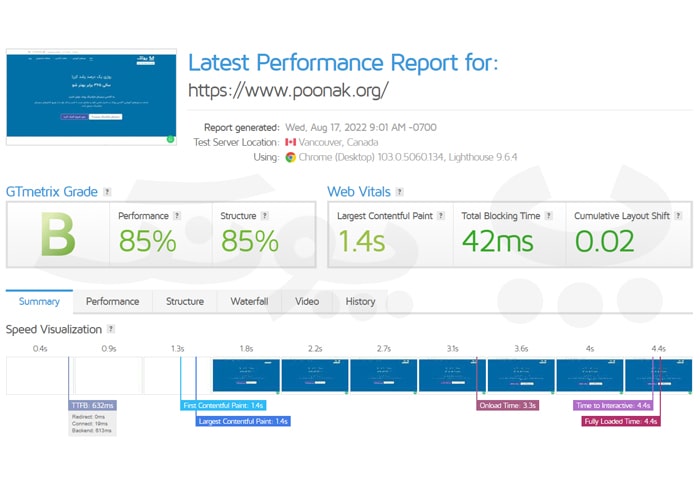Click the Redirect: 0ms detail
The width and height of the screenshot is (700, 490).
88,417
